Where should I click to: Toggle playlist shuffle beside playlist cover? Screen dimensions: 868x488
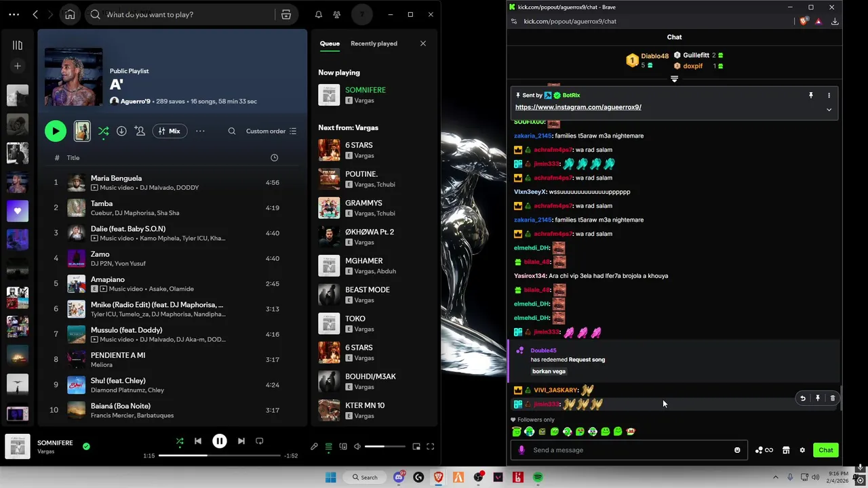[103, 131]
